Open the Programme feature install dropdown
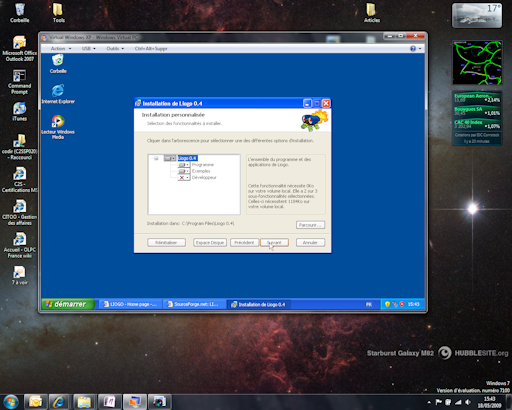The image size is (512, 410). [x=184, y=165]
